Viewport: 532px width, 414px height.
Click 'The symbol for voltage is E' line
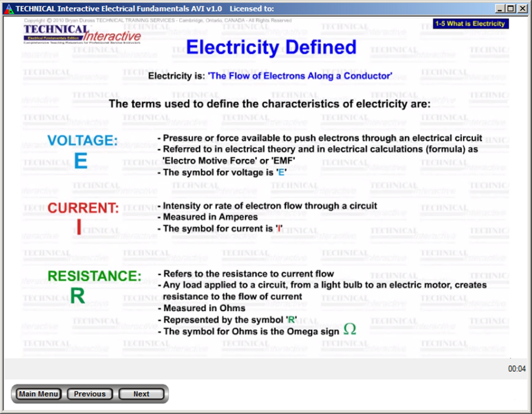pyautogui.click(x=222, y=173)
